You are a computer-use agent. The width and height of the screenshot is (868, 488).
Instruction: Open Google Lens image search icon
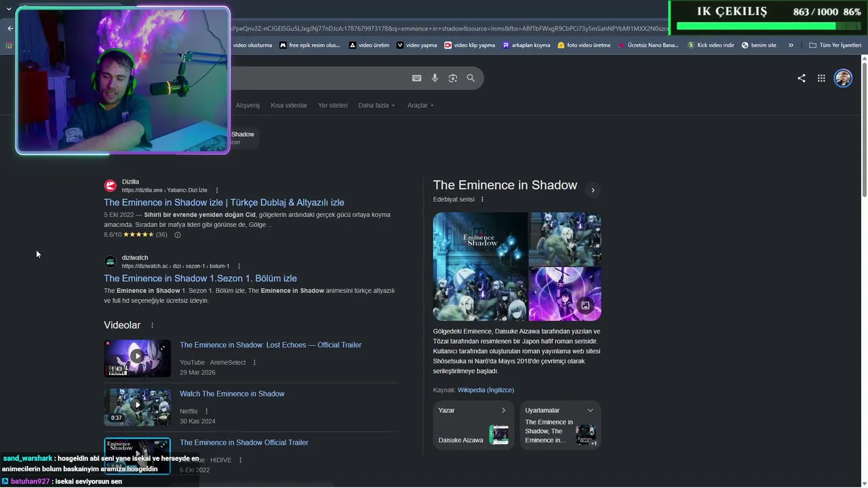453,78
